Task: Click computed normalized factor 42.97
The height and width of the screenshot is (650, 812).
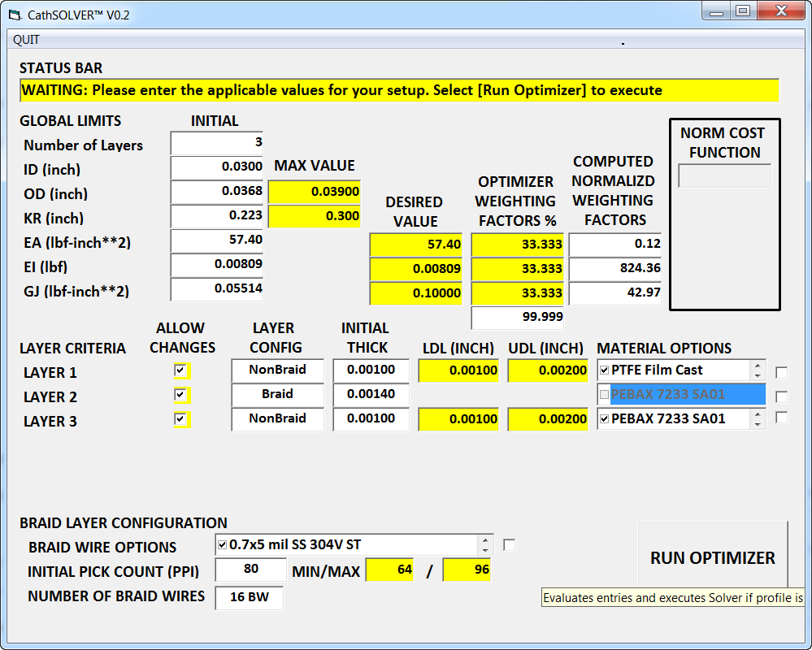Action: tap(615, 293)
